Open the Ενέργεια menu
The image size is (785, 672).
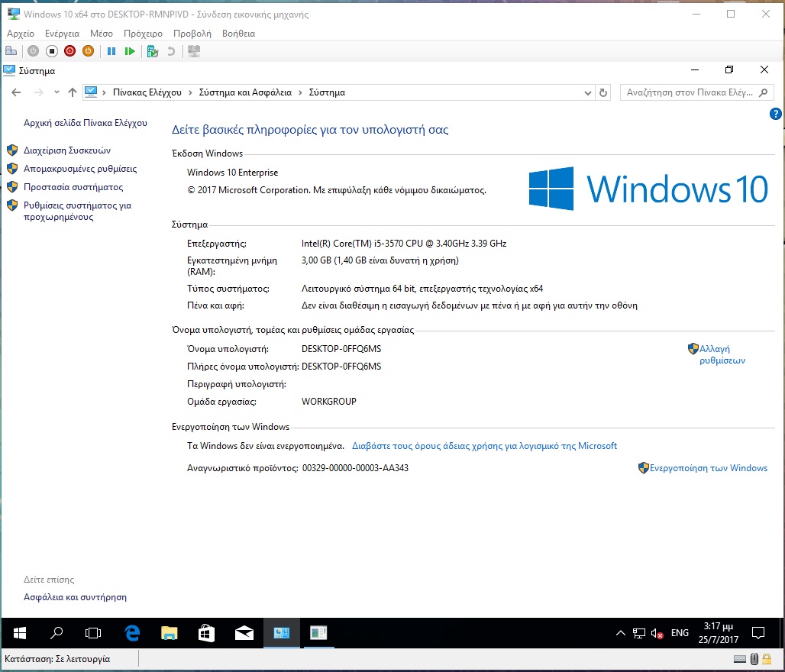(62, 34)
